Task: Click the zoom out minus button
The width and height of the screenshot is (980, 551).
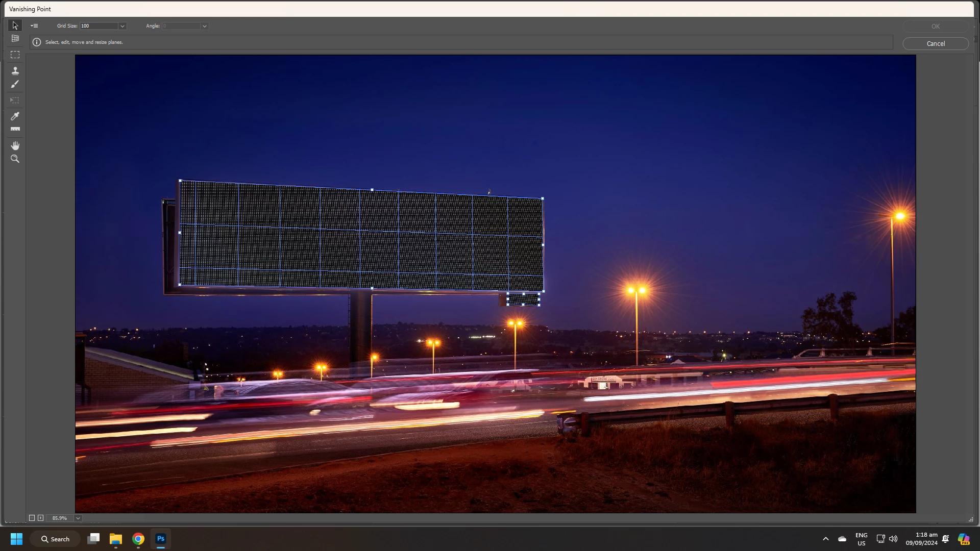Action: click(x=32, y=518)
